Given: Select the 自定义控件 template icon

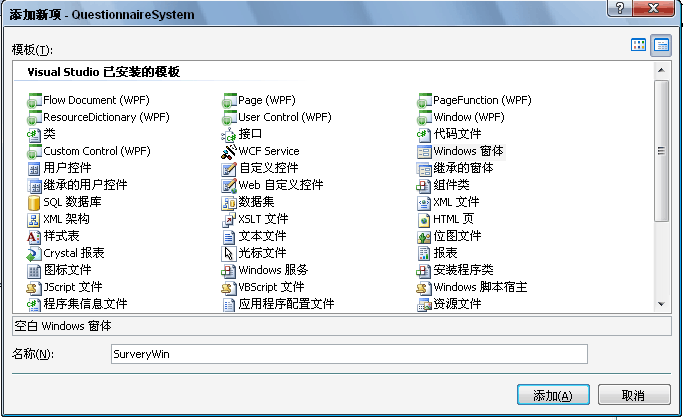Looking at the screenshot, I should point(229,169).
